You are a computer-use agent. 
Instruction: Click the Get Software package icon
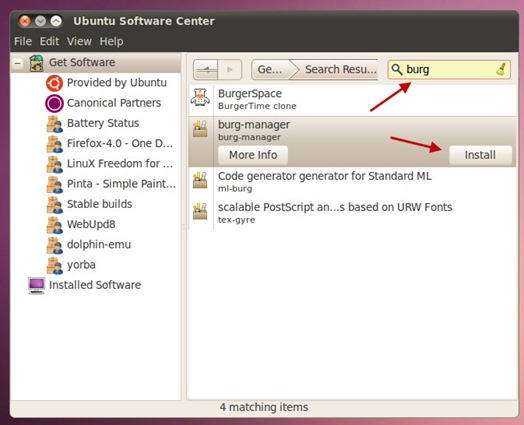36,63
